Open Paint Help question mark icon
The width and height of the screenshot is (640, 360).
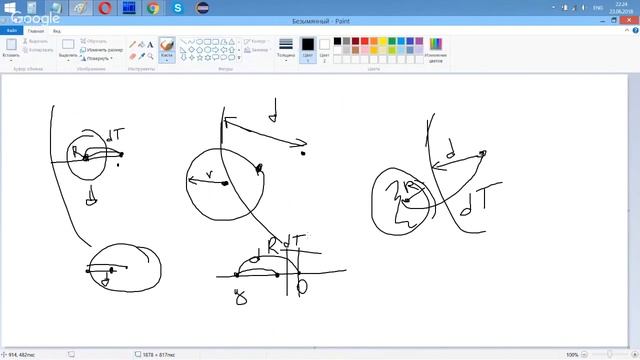pyautogui.click(x=636, y=31)
